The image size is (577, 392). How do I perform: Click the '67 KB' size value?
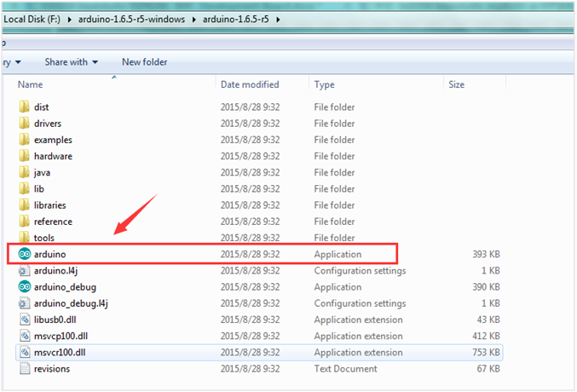click(488, 369)
